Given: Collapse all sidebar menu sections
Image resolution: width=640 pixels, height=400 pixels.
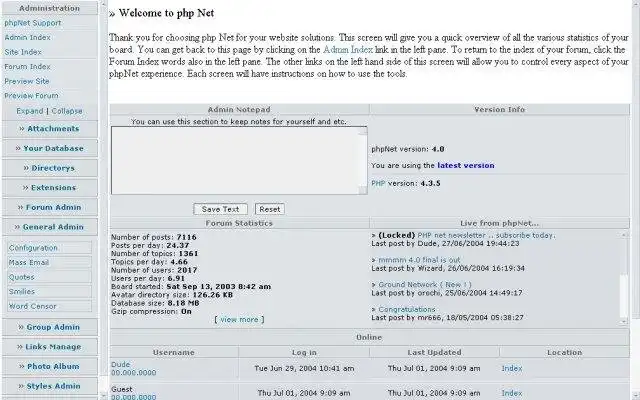Looking at the screenshot, I should point(67,111).
